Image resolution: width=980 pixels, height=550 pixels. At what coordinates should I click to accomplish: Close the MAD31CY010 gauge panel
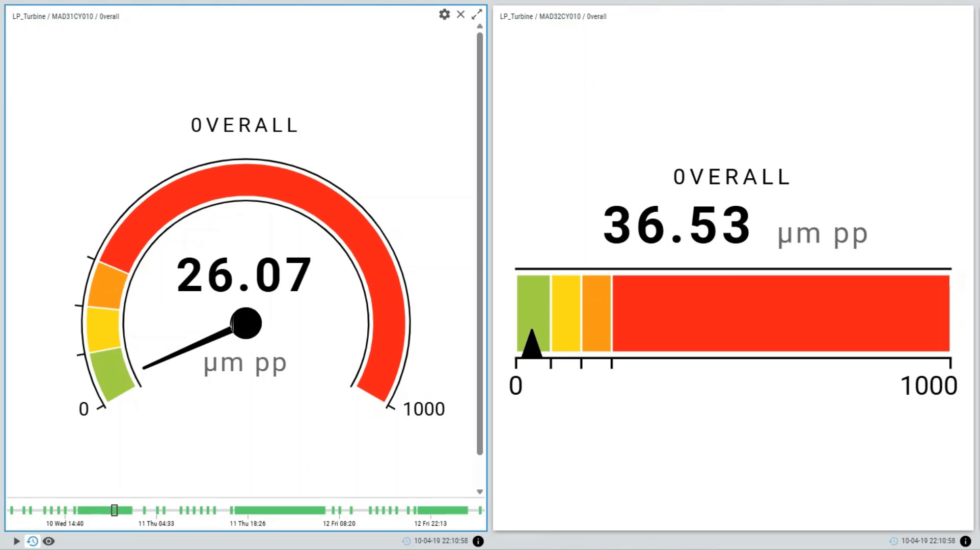click(460, 15)
